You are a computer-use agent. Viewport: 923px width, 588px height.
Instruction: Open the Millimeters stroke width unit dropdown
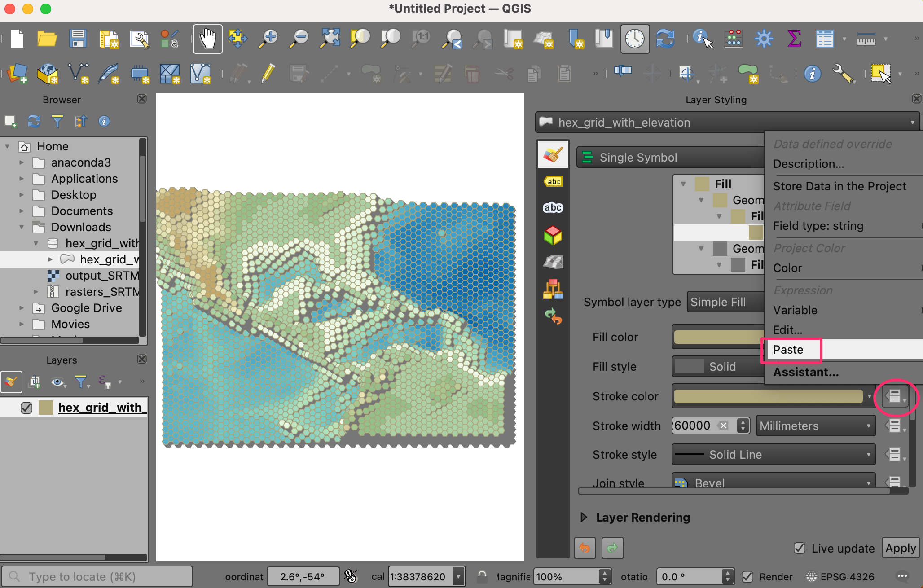pyautogui.click(x=816, y=426)
